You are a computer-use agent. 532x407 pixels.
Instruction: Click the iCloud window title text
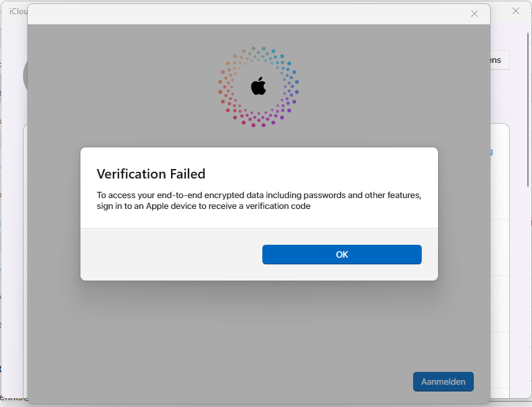click(18, 11)
